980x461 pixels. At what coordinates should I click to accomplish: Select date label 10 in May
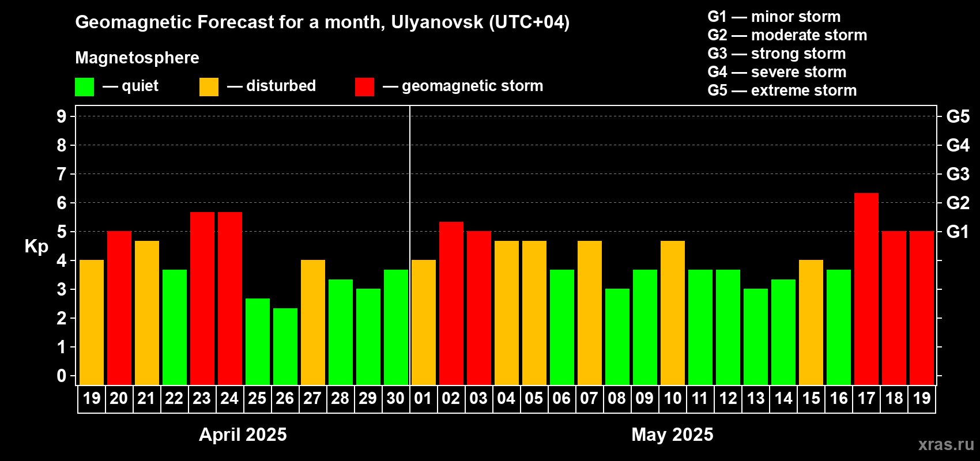pos(672,398)
